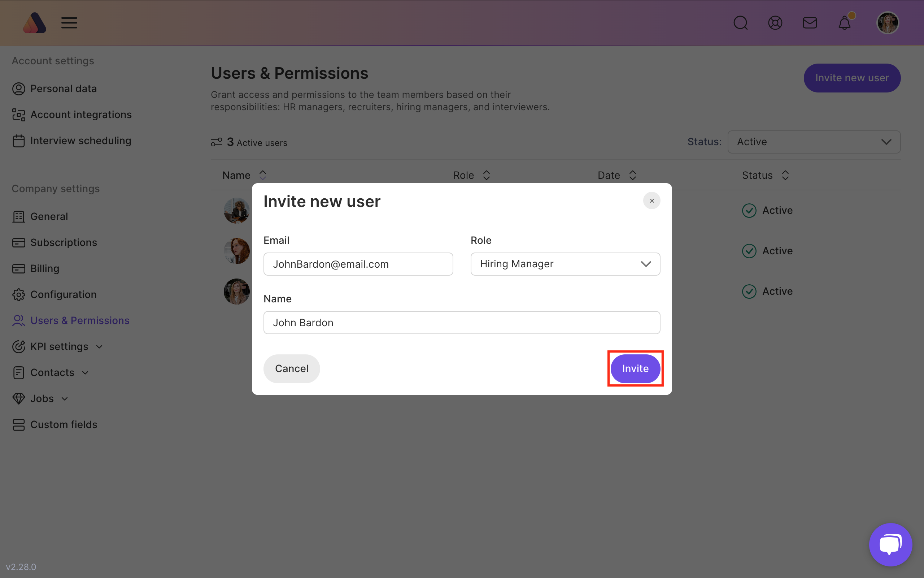Image resolution: width=924 pixels, height=578 pixels.
Task: Click the Name input field
Action: pos(462,322)
